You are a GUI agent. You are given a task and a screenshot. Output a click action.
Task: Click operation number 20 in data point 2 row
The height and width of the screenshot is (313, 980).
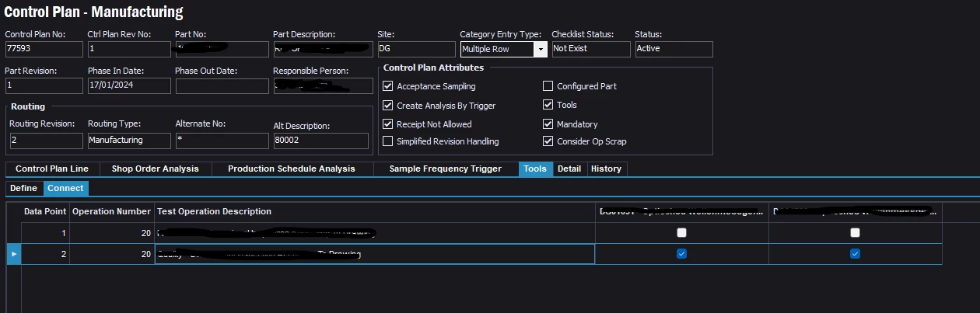(112, 254)
